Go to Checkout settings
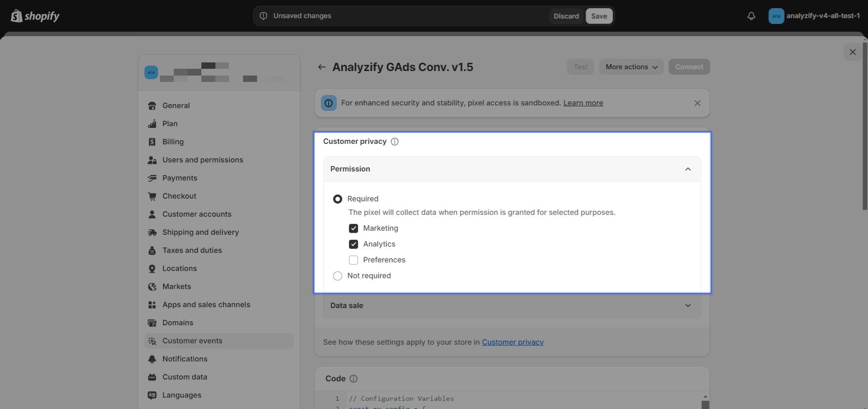This screenshot has width=868, height=409. tap(219, 196)
